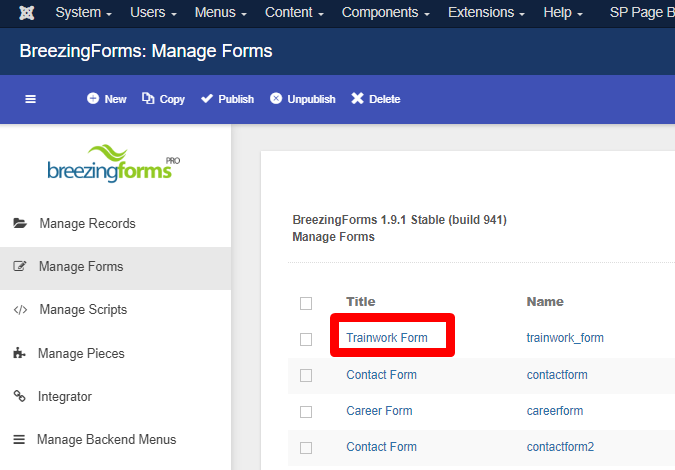This screenshot has width=675, height=470.
Task: Click the Manage Records folder icon
Action: [20, 223]
